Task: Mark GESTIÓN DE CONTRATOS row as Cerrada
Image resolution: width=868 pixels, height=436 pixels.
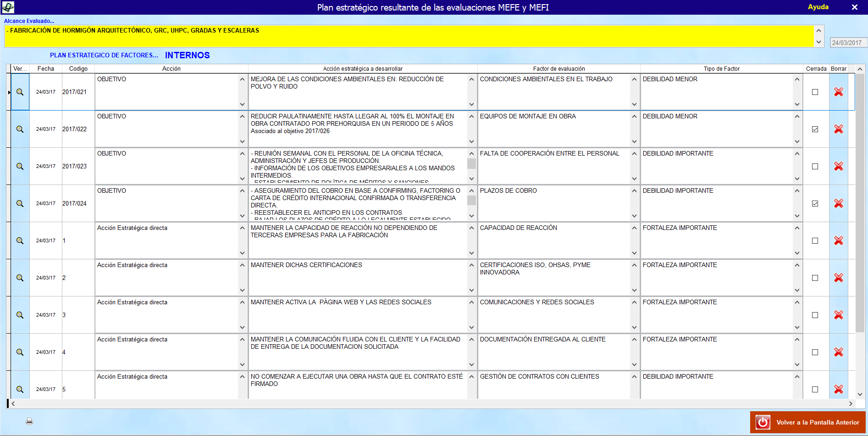Action: click(815, 389)
